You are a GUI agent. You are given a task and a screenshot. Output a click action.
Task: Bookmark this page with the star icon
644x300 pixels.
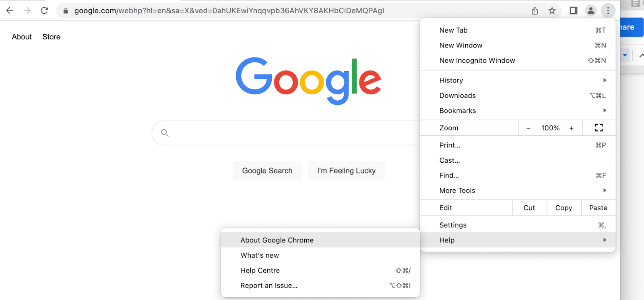click(x=552, y=10)
